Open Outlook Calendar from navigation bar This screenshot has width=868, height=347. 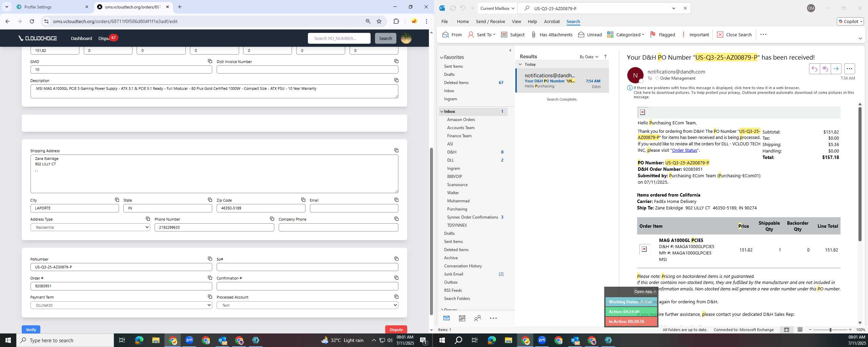[462, 318]
